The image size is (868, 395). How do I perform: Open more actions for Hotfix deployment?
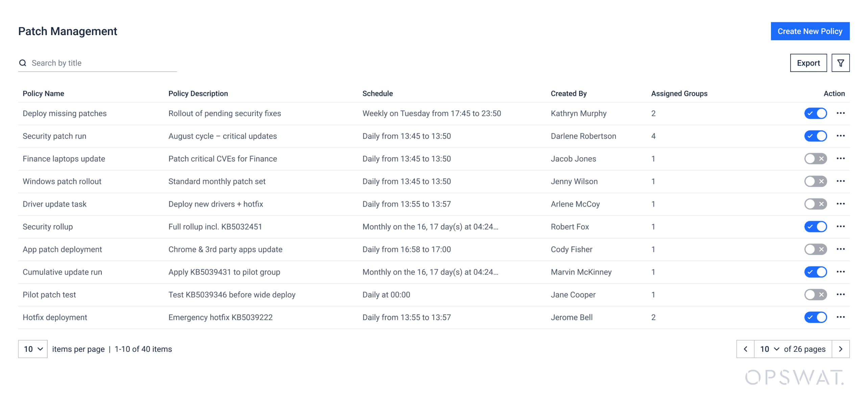click(841, 317)
